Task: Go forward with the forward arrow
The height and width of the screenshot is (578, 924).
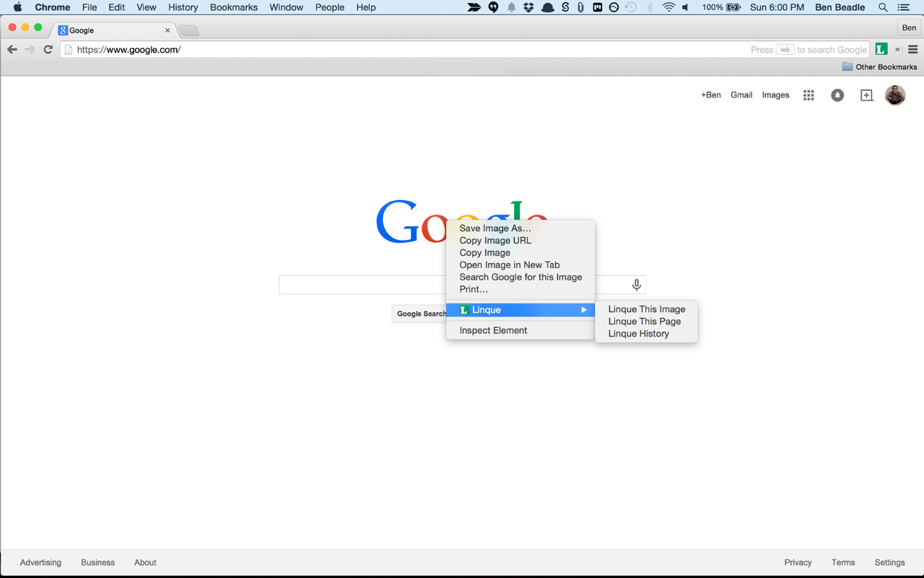Action: 30,49
